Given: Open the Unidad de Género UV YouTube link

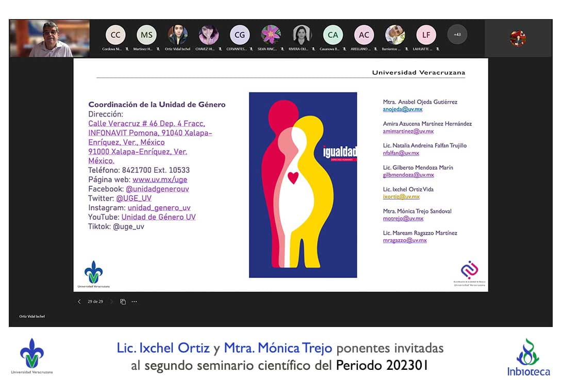Looking at the screenshot, I should click(158, 217).
